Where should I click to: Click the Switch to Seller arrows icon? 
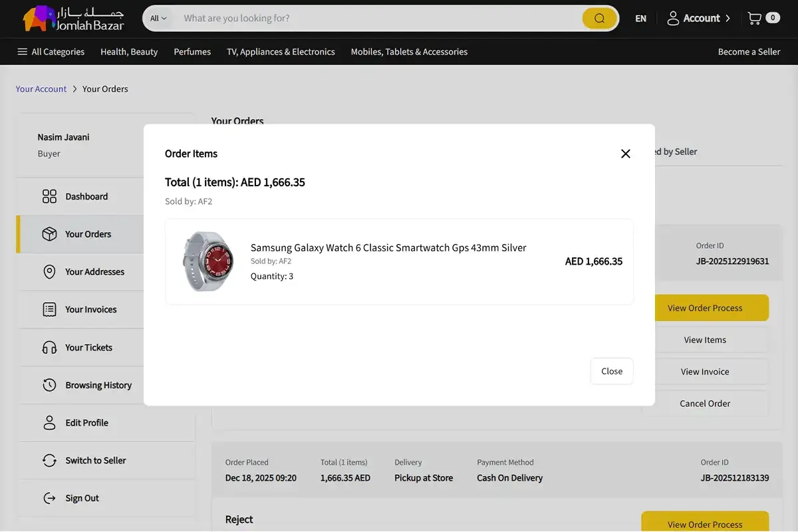(x=50, y=460)
